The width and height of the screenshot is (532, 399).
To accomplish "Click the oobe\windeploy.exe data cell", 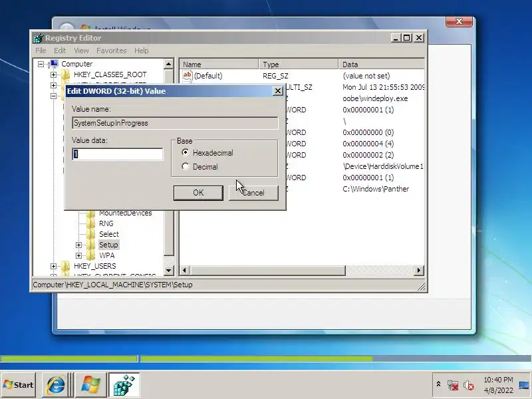I will pos(375,98).
